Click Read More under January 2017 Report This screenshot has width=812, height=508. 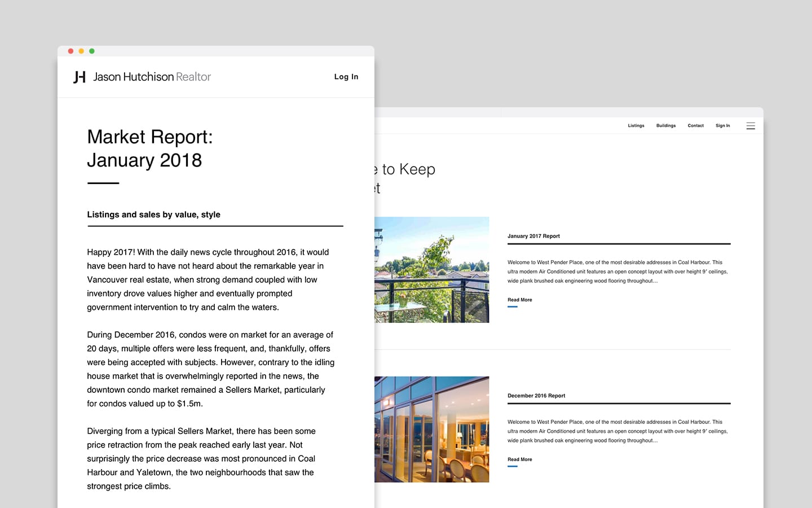tap(520, 300)
